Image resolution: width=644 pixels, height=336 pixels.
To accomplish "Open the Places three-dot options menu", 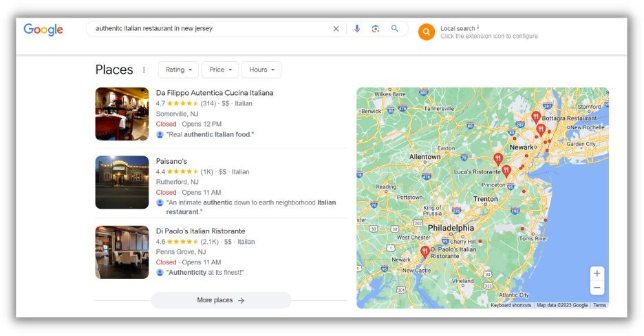I will tap(144, 70).
